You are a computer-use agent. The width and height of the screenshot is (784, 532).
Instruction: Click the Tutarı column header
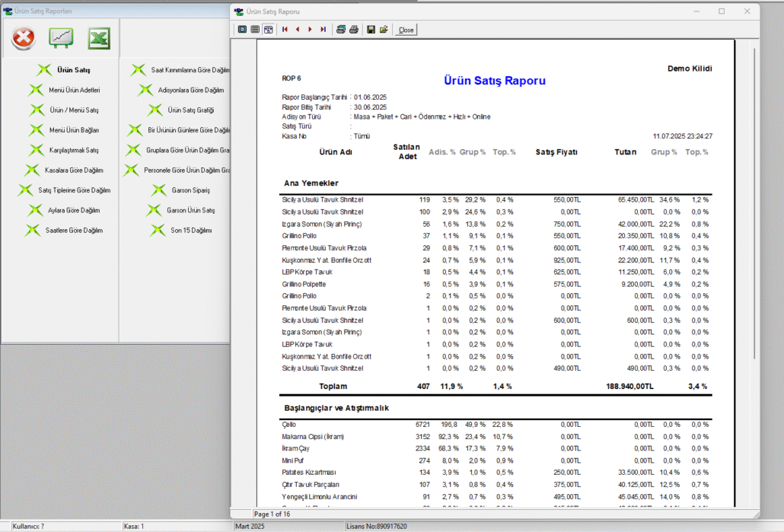[x=626, y=152]
